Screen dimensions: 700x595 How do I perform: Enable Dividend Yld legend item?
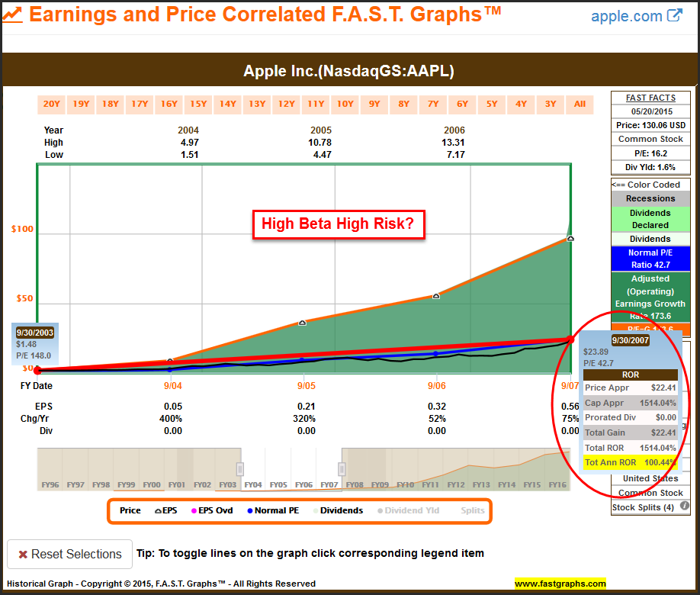pyautogui.click(x=411, y=510)
